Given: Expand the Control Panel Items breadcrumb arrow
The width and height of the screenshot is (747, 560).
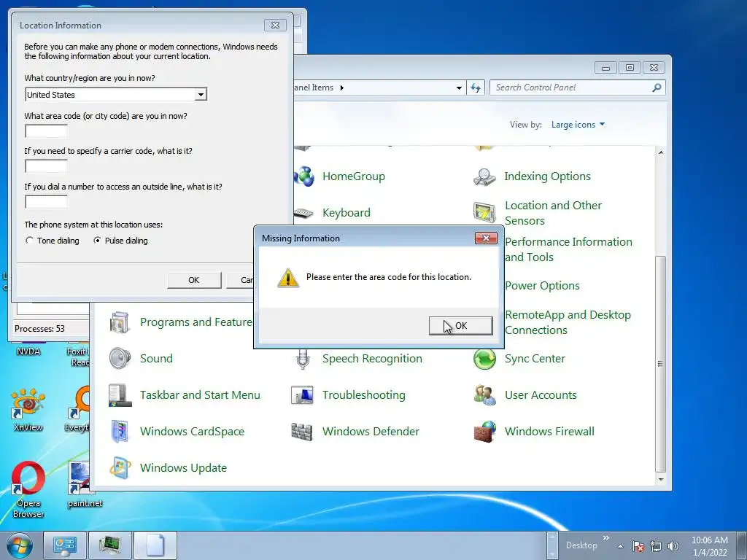Looking at the screenshot, I should [342, 87].
